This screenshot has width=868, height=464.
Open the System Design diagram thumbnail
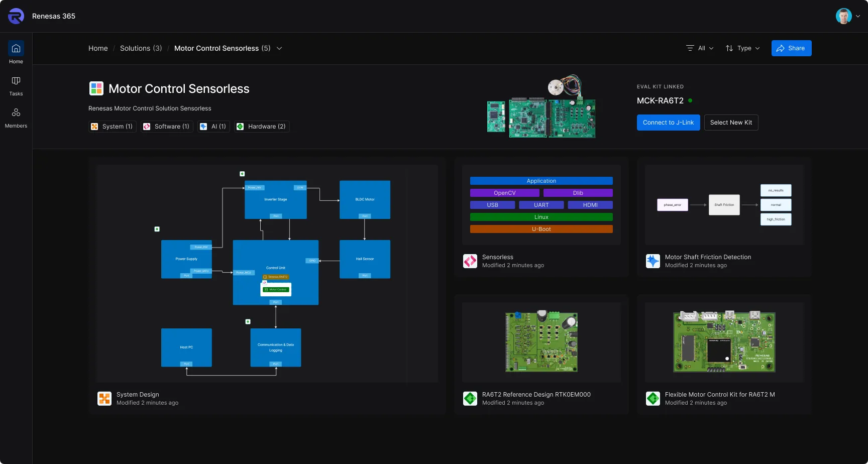[267, 274]
